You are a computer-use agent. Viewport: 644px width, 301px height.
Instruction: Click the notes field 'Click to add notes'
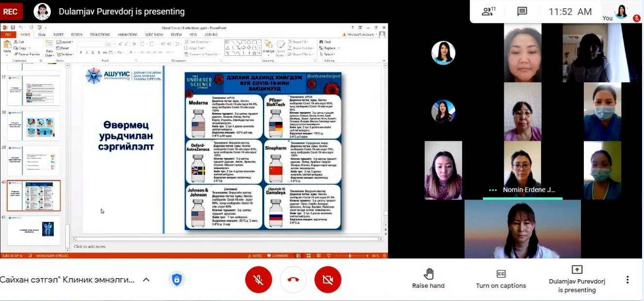[90, 247]
